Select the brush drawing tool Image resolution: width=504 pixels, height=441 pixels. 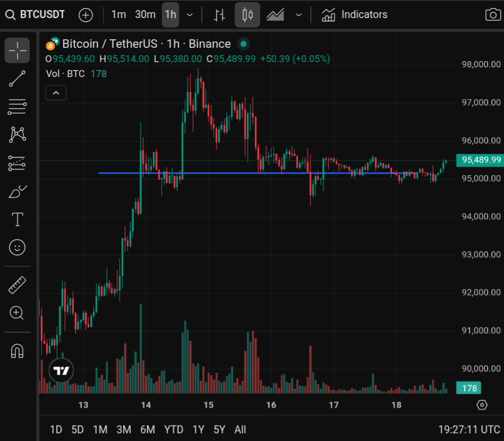coord(17,191)
